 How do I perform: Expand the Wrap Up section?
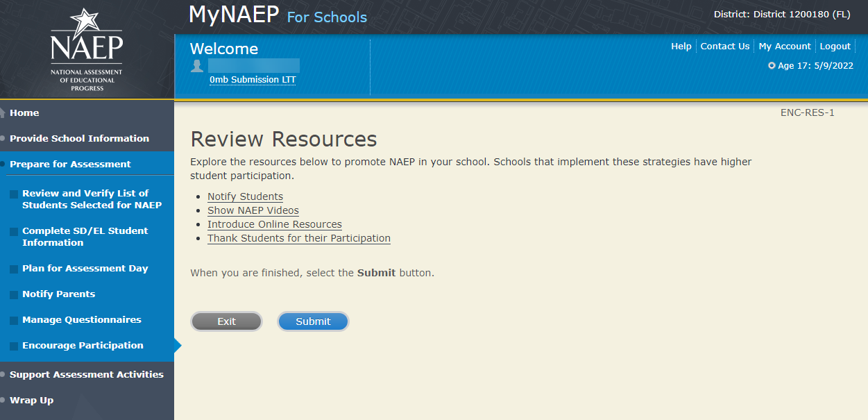31,400
